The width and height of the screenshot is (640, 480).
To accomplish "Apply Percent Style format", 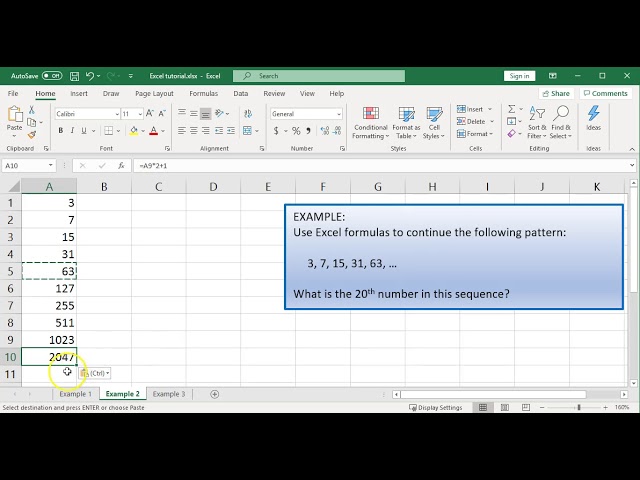I will [296, 131].
